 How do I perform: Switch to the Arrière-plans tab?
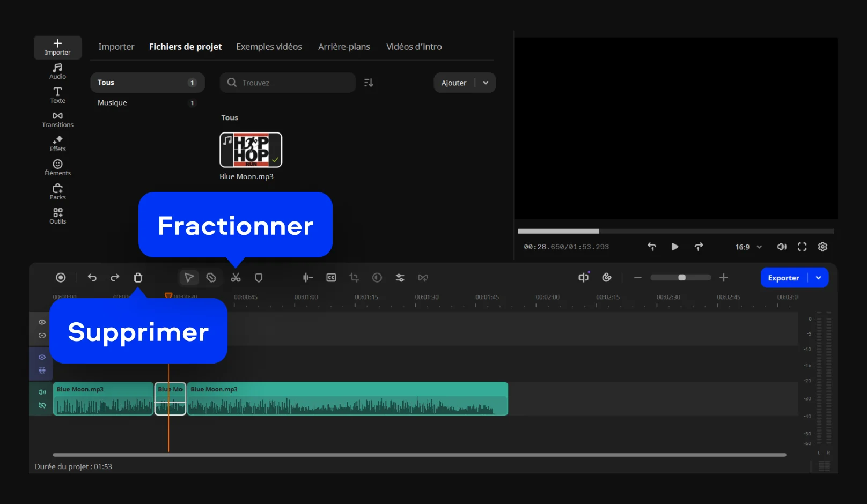(344, 47)
